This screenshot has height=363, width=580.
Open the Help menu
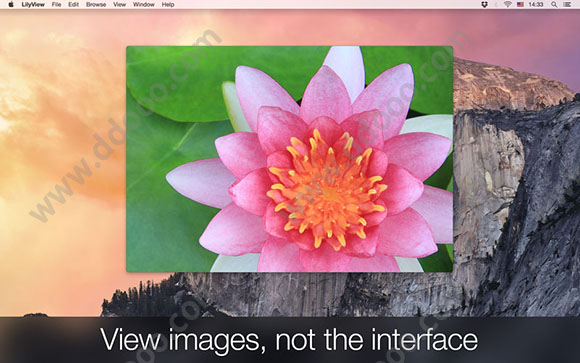pos(168,4)
